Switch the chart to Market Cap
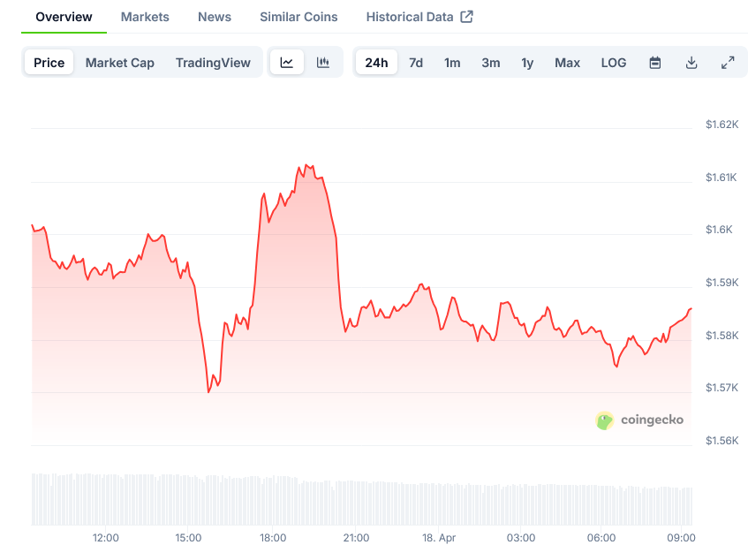The height and width of the screenshot is (560, 748). (x=120, y=63)
